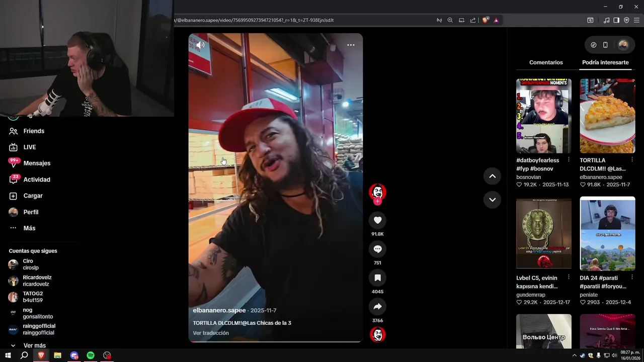The image size is (644, 362).
Task: Share the video with the arrow icon
Action: point(377,306)
